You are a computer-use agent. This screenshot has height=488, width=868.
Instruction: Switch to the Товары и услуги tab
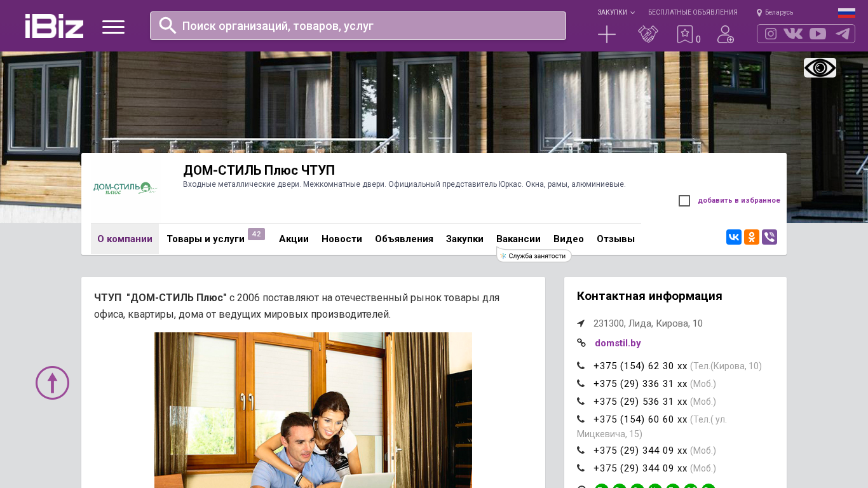pos(205,239)
